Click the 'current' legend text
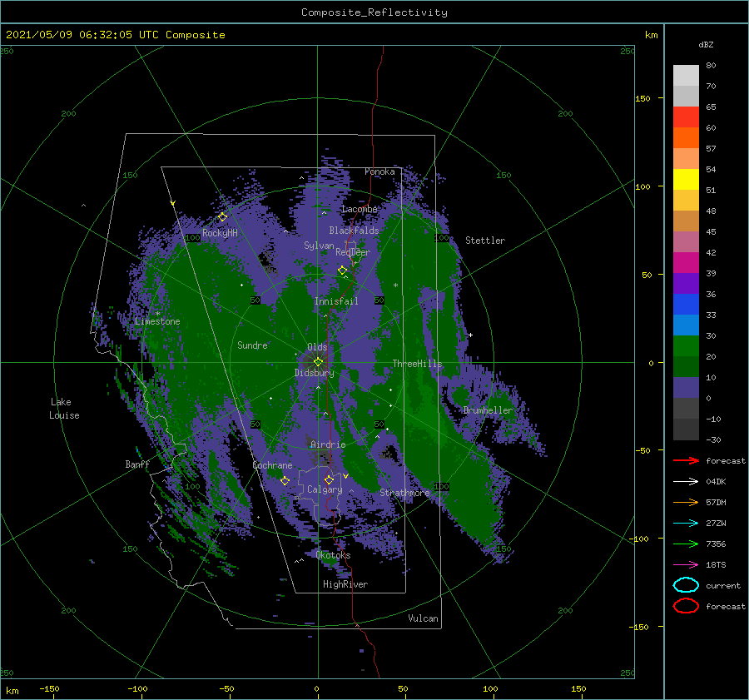749x700 pixels. tap(723, 585)
